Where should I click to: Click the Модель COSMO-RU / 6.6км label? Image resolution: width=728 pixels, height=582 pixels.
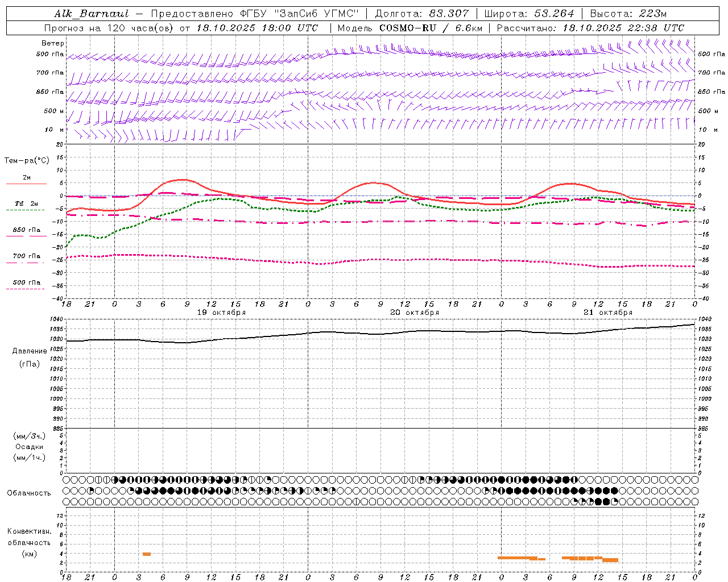point(410,28)
